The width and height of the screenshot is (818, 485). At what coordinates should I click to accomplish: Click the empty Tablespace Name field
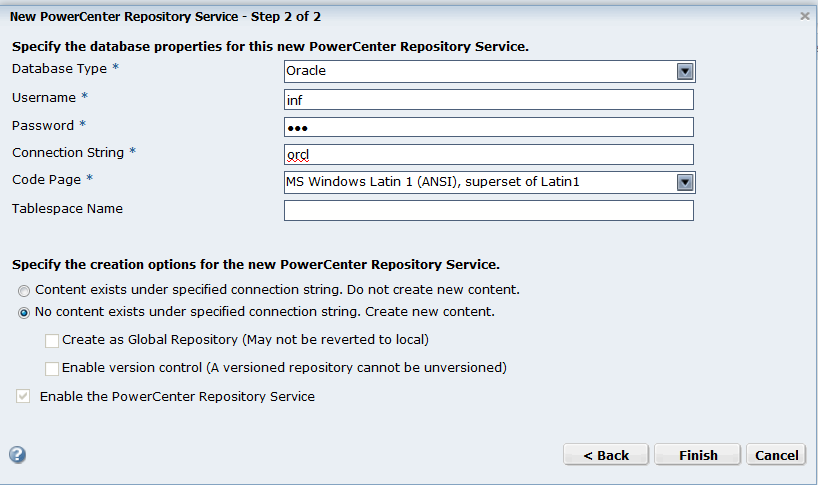488,210
